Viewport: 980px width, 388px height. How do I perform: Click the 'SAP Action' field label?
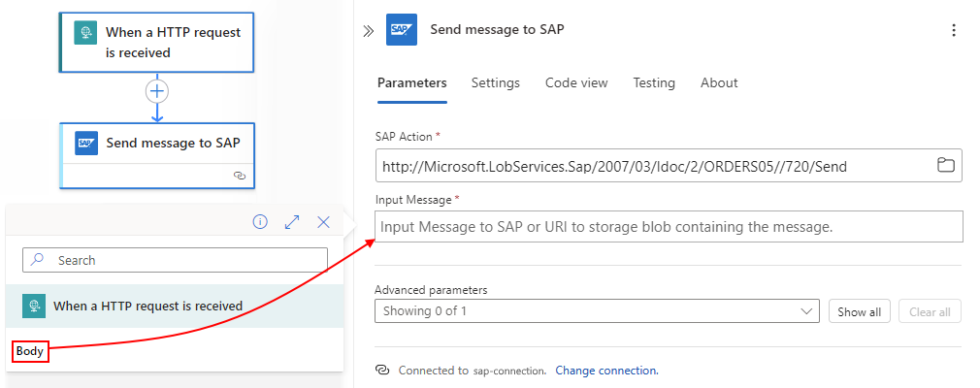(x=403, y=136)
